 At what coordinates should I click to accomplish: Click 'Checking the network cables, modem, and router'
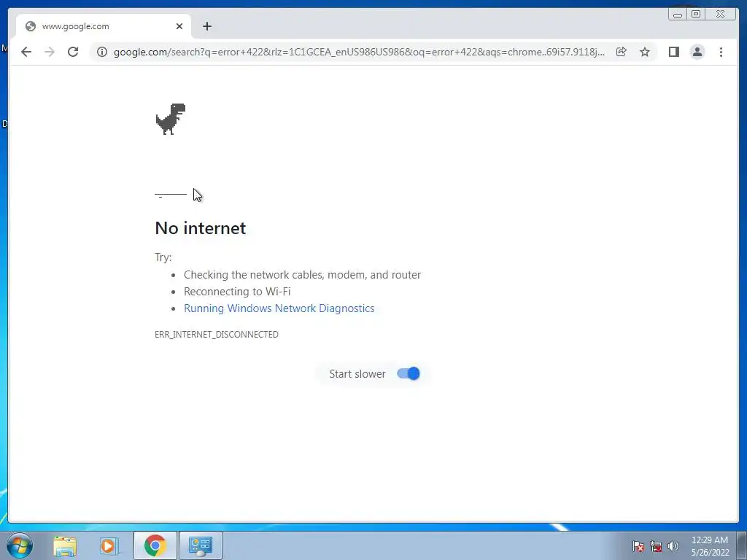[x=303, y=275]
